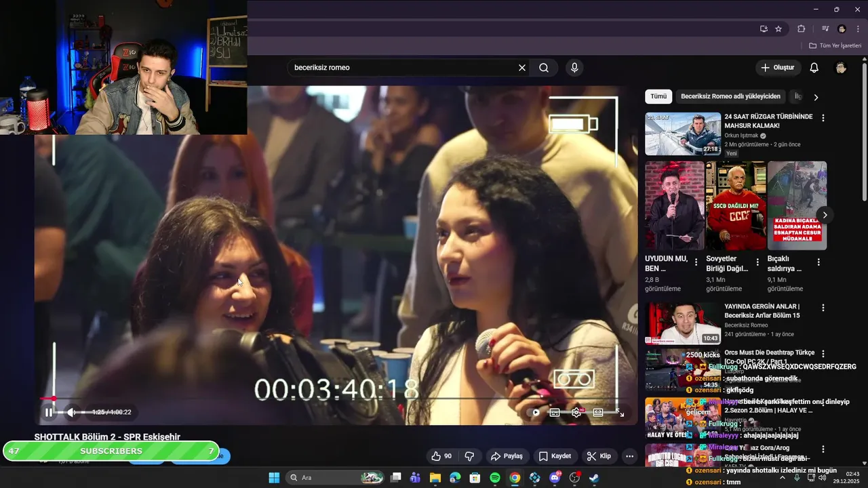
Task: Open more actions menu beside Klip
Action: [629, 456]
